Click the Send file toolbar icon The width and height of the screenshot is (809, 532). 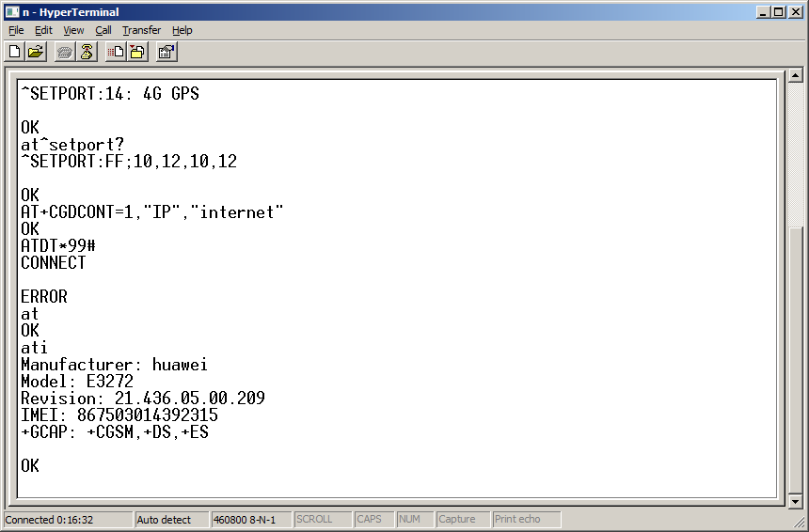(x=116, y=52)
